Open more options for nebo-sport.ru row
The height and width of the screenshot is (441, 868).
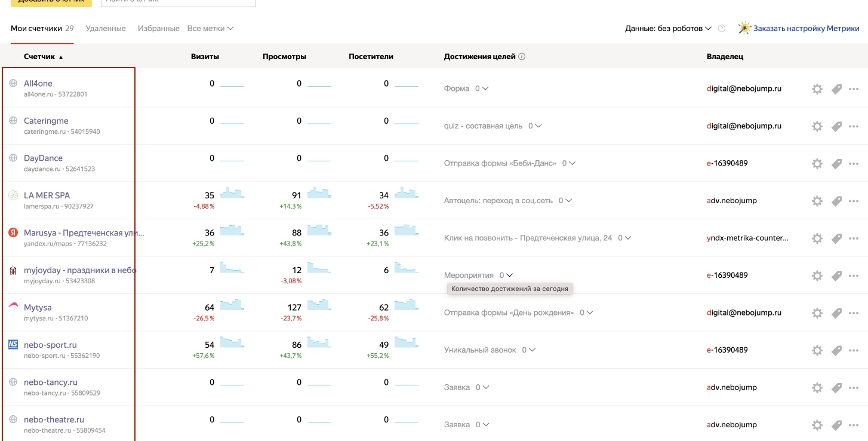pyautogui.click(x=854, y=350)
